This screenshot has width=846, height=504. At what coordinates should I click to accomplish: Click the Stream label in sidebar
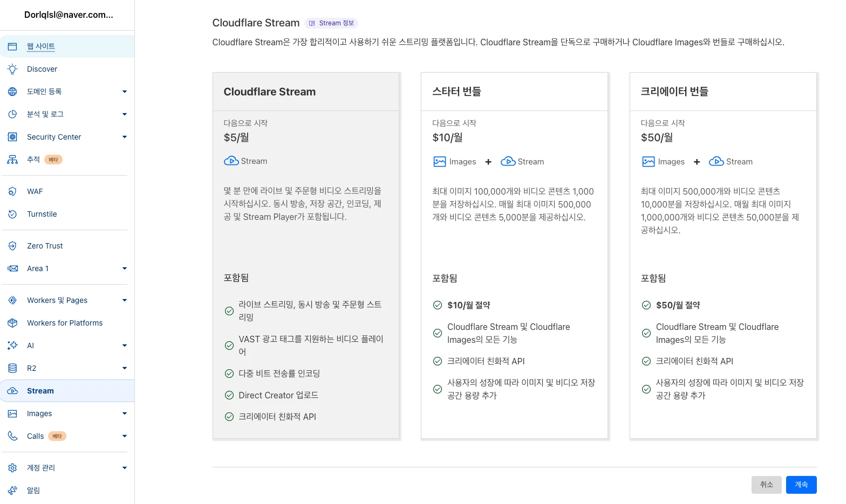(40, 391)
